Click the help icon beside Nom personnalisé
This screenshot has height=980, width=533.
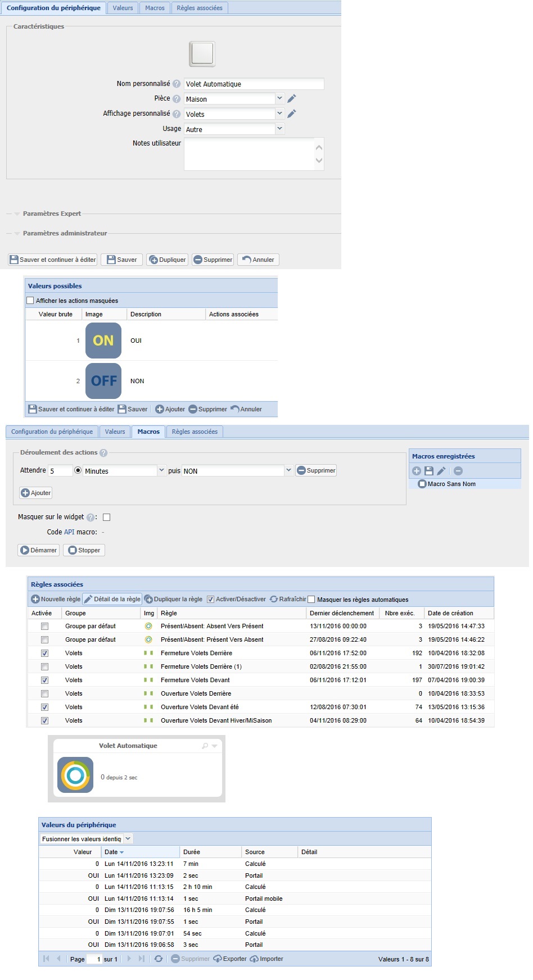(x=177, y=84)
